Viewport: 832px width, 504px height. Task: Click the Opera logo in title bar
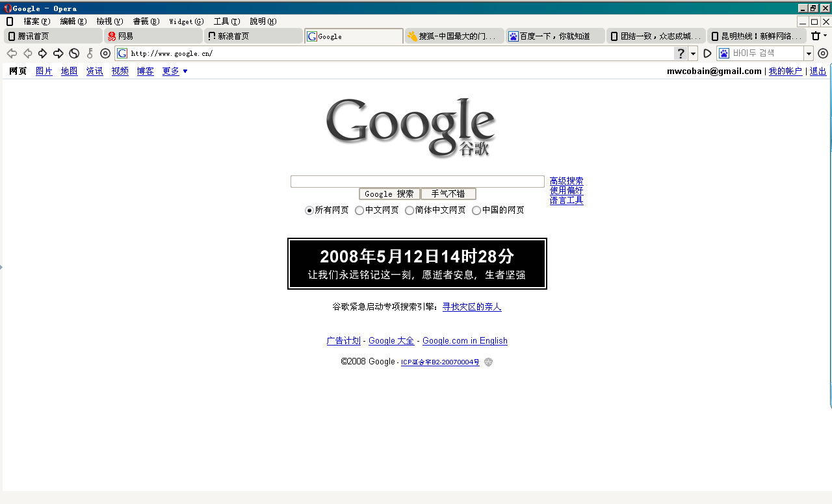[x=8, y=8]
